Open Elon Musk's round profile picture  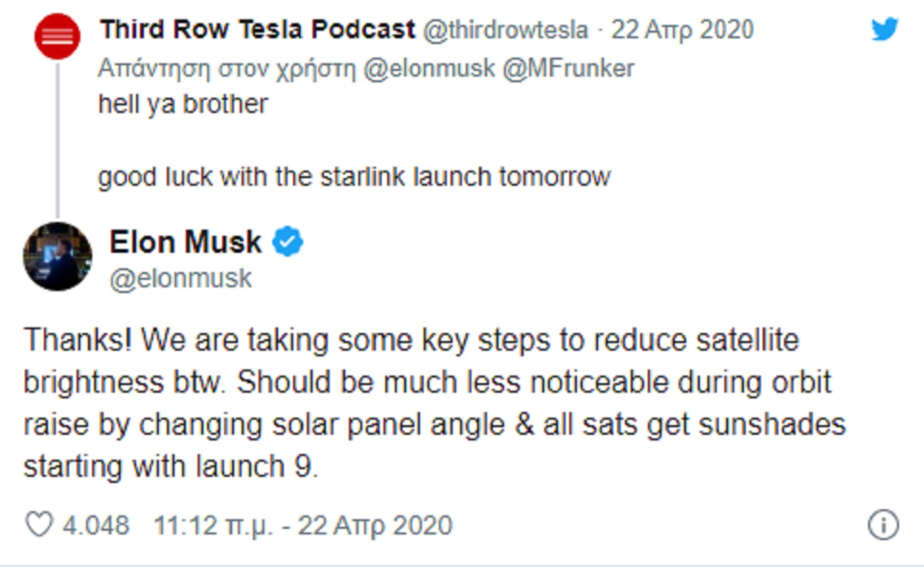58,256
